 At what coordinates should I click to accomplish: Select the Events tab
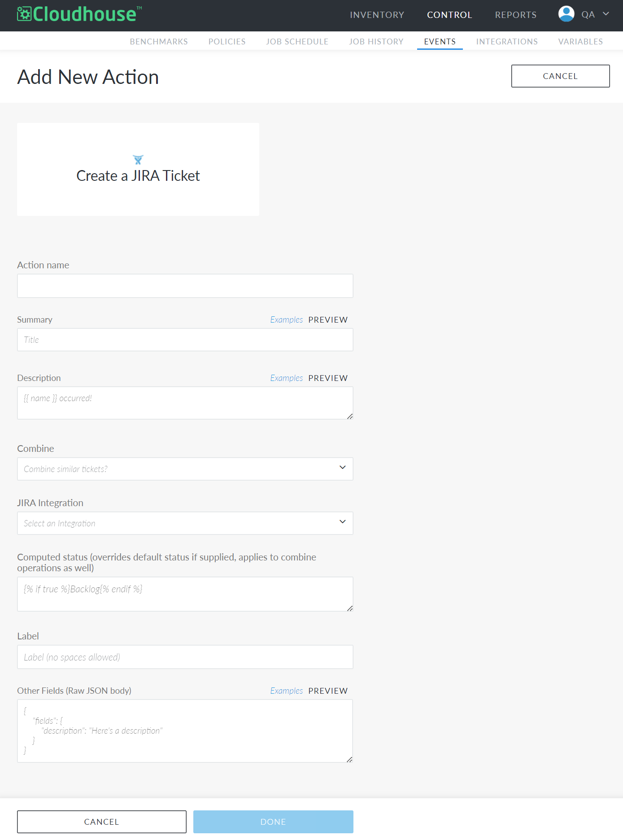pos(440,41)
